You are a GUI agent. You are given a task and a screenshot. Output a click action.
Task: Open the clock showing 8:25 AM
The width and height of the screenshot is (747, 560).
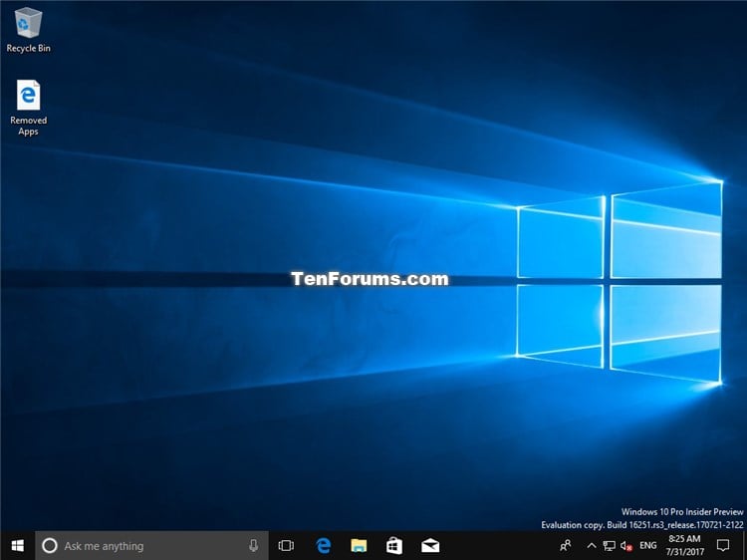[684, 545]
